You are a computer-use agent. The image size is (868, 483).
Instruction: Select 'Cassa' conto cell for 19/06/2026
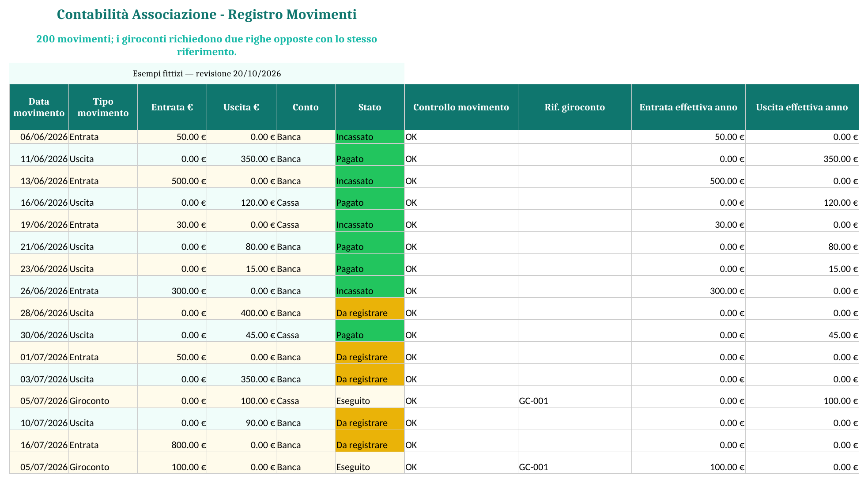pyautogui.click(x=306, y=221)
